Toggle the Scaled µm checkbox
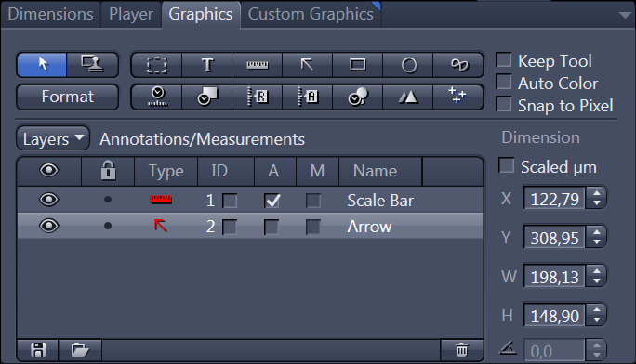This screenshot has width=636, height=364. tap(506, 165)
